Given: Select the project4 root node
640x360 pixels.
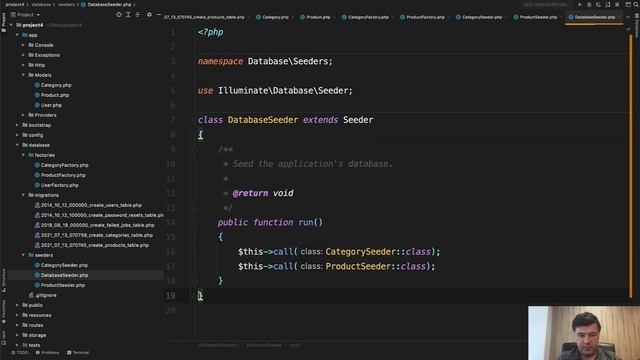Looking at the screenshot, I should tap(33, 25).
